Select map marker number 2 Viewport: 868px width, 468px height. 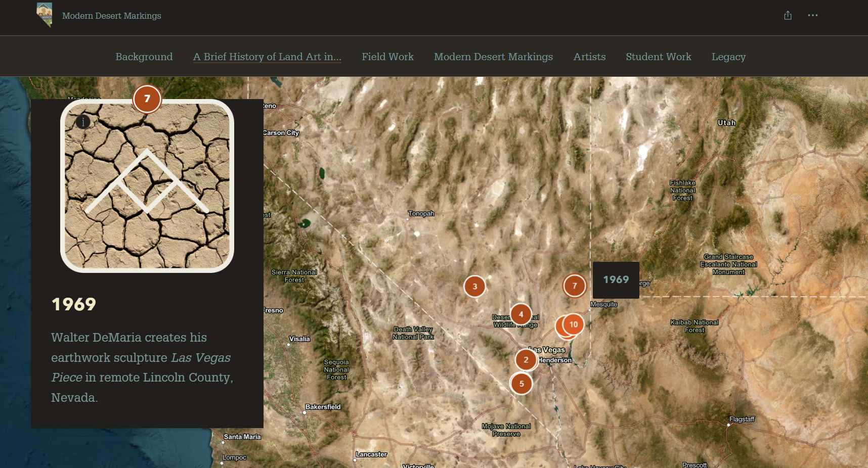coord(526,360)
